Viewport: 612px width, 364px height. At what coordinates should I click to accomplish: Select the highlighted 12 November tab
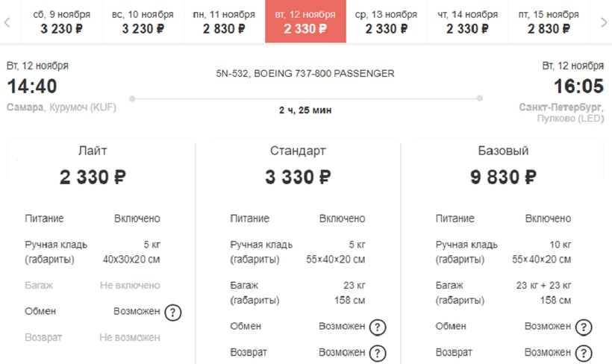(305, 22)
